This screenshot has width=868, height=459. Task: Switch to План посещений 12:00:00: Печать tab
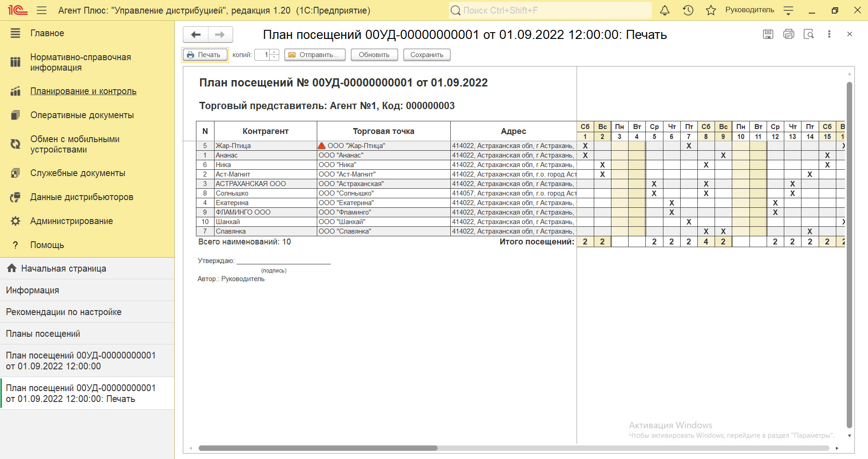point(87,393)
